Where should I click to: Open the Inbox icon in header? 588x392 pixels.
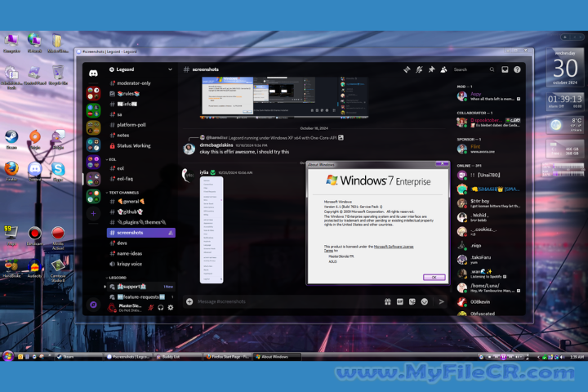(505, 69)
